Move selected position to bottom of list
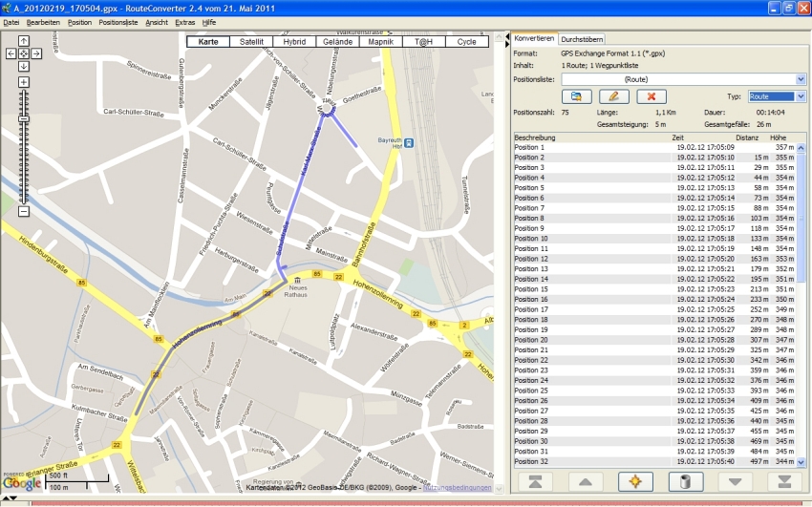The image size is (812, 507). pyautogui.click(x=784, y=481)
